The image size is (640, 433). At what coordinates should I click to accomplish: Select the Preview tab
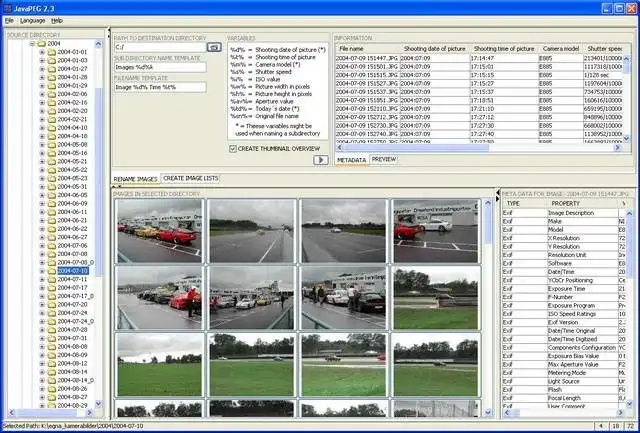click(x=384, y=159)
